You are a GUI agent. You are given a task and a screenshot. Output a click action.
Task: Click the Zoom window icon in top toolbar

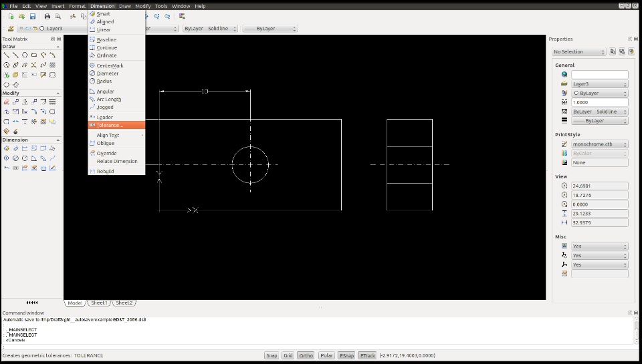[156, 16]
